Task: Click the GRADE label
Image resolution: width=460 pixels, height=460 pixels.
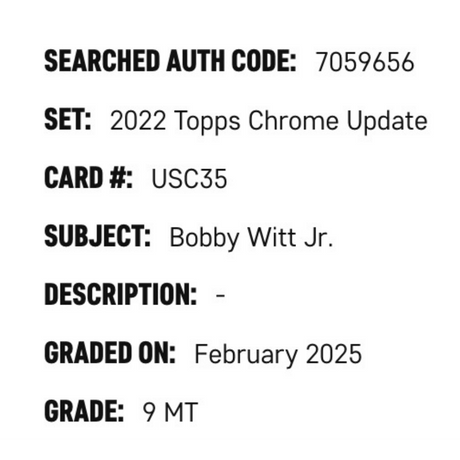Action: coord(84,411)
